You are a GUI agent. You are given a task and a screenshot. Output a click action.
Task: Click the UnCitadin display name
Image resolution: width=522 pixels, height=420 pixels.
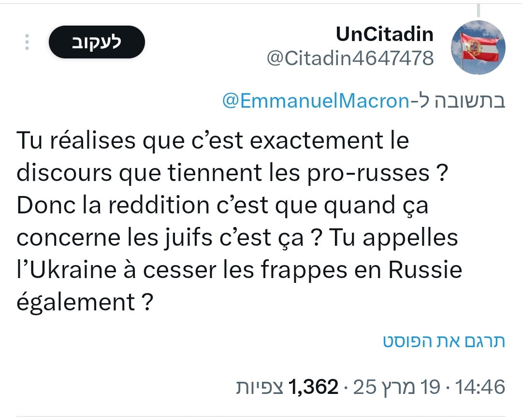pyautogui.click(x=385, y=34)
